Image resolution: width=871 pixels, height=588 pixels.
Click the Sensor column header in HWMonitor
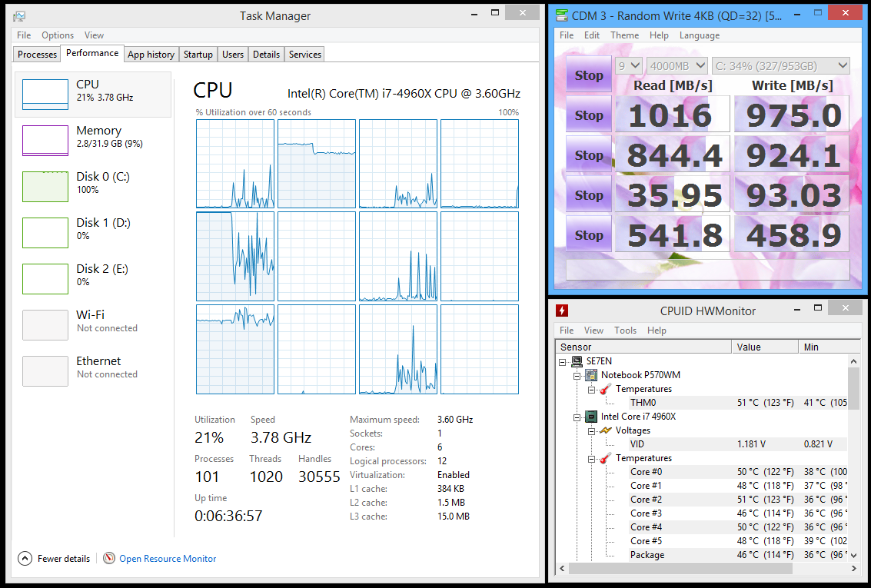[x=643, y=347]
